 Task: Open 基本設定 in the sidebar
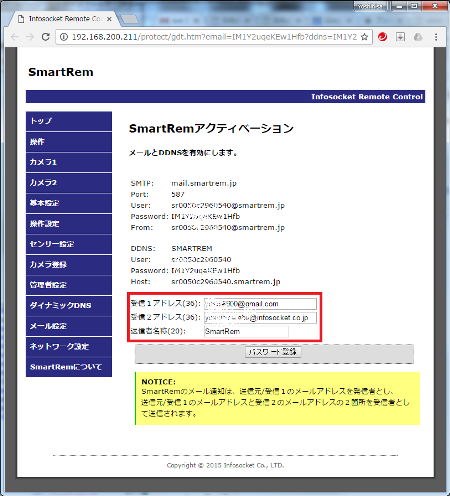[69, 203]
